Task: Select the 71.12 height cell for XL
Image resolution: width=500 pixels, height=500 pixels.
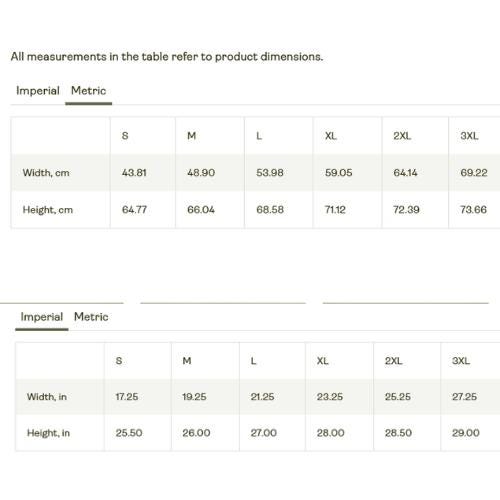Action: 335,210
